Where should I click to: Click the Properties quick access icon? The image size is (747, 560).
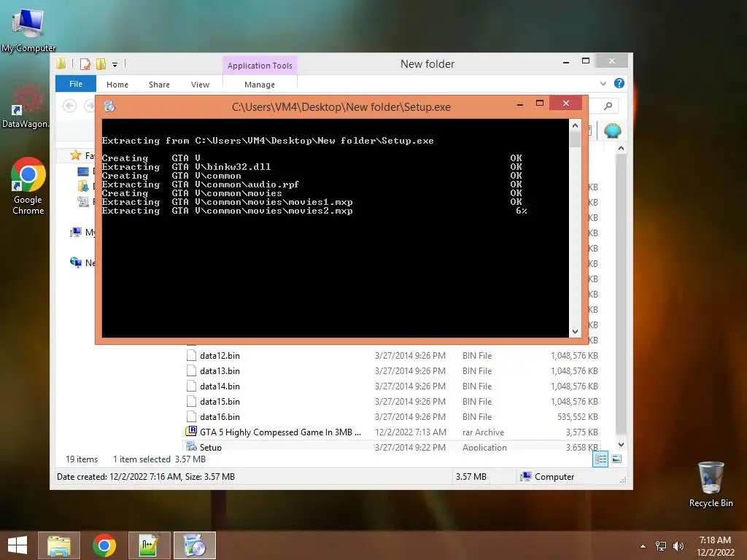point(85,64)
